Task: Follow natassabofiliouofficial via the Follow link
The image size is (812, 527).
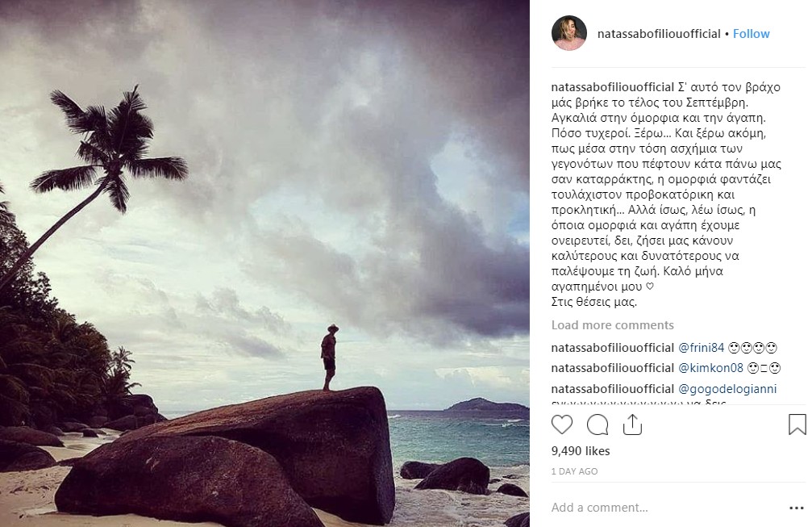Action: coord(751,34)
